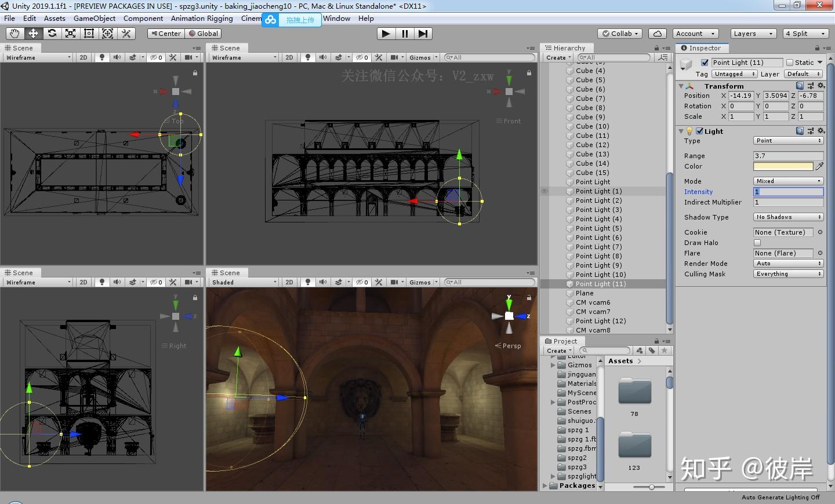Select the Move tool
Screen dimensions: 835x504
click(x=33, y=34)
